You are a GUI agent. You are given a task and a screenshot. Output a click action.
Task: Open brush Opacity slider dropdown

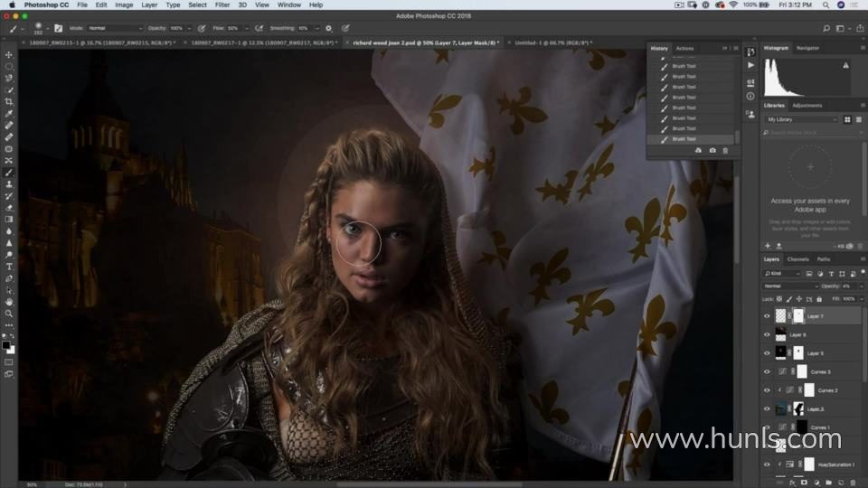tap(189, 28)
